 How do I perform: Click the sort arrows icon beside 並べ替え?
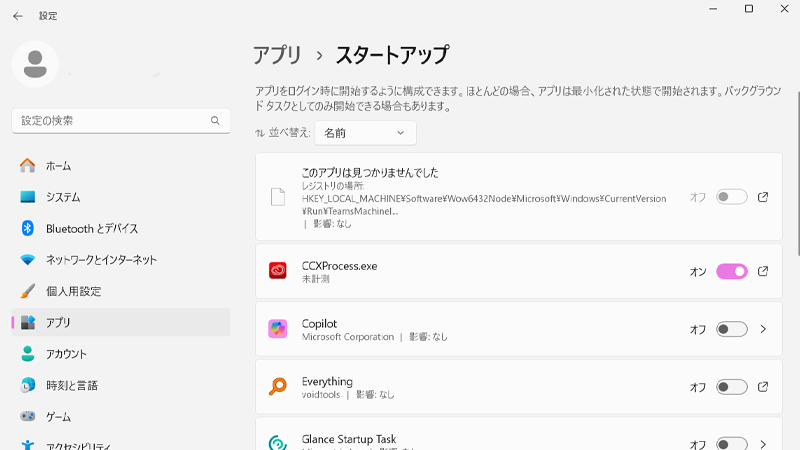260,133
